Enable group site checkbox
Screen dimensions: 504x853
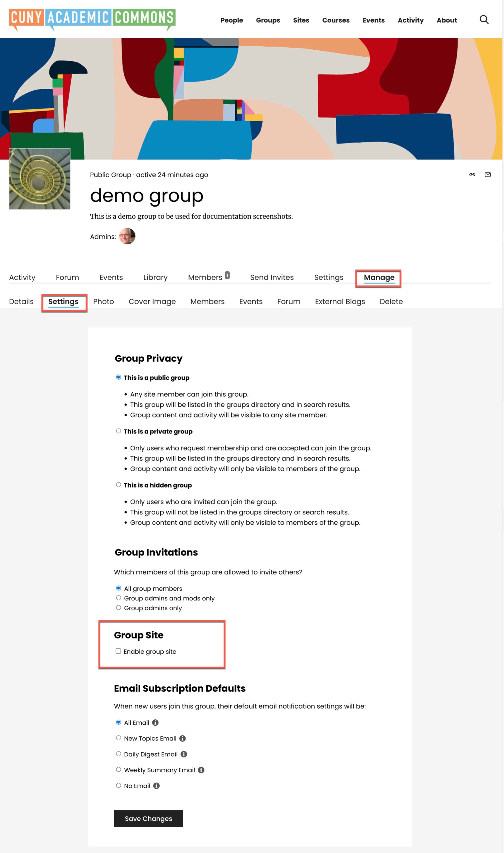point(118,651)
